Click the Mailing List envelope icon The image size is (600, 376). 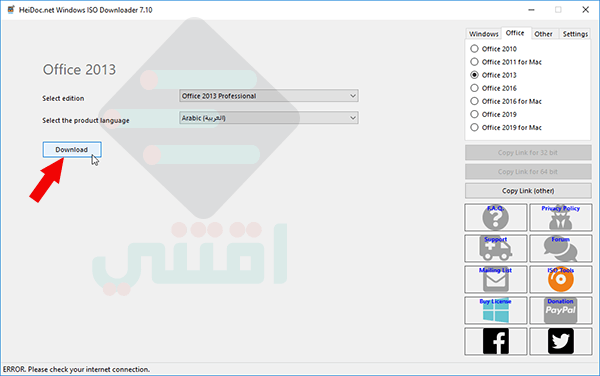point(496,279)
